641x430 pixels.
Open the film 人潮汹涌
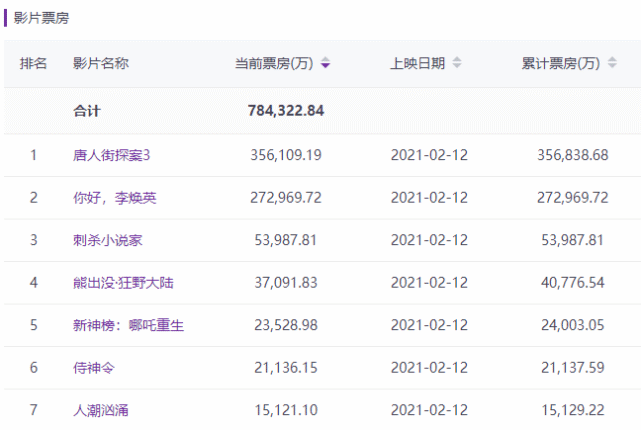tap(101, 410)
